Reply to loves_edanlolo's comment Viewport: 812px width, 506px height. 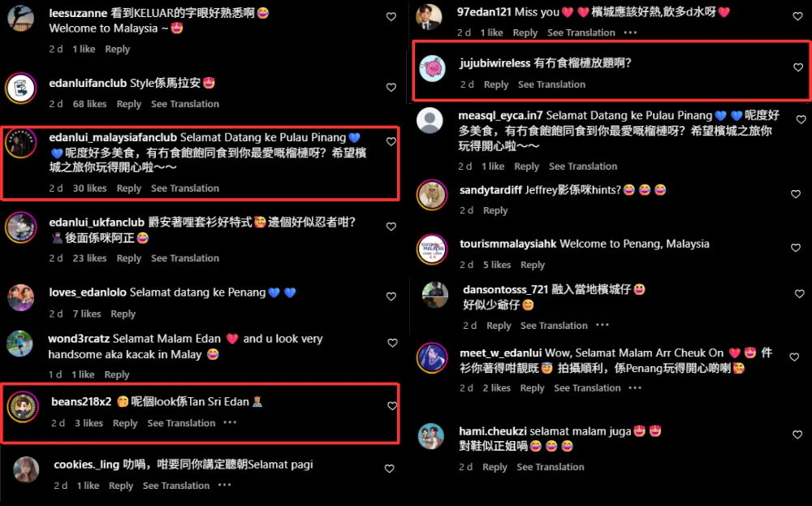pyautogui.click(x=123, y=314)
